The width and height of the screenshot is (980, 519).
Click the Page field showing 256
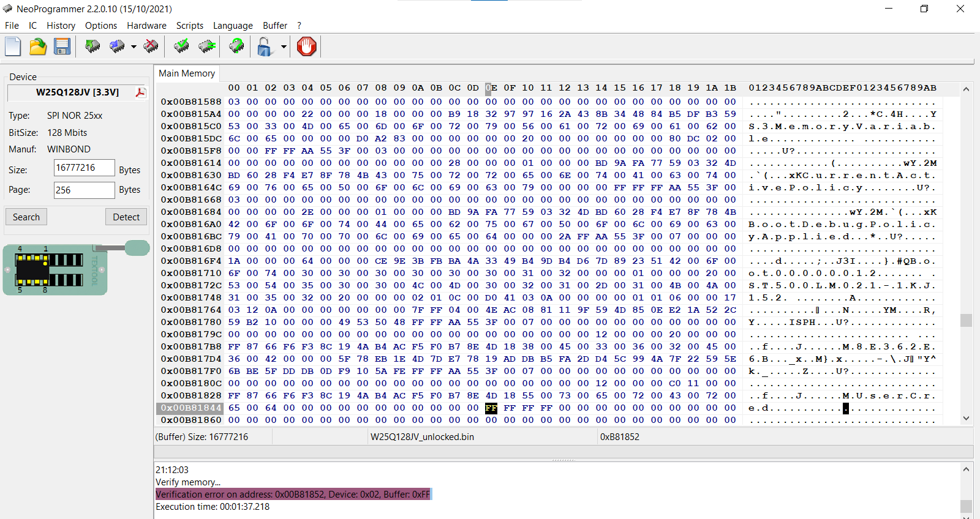84,190
